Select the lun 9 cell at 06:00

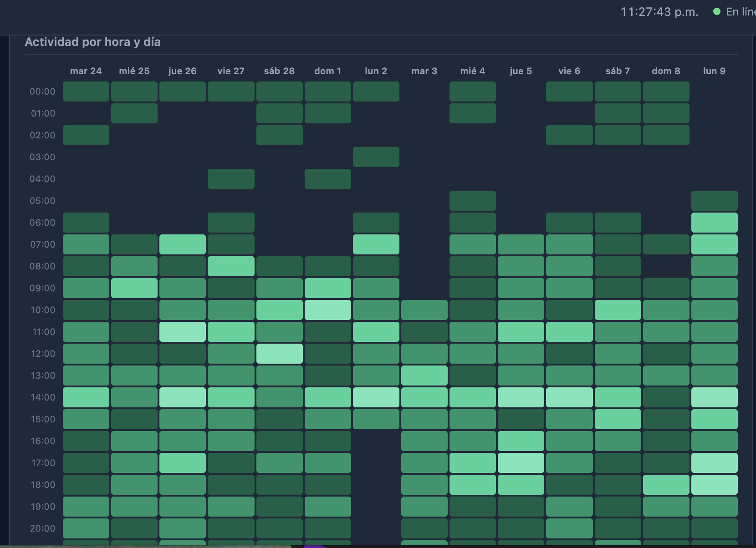tap(714, 223)
